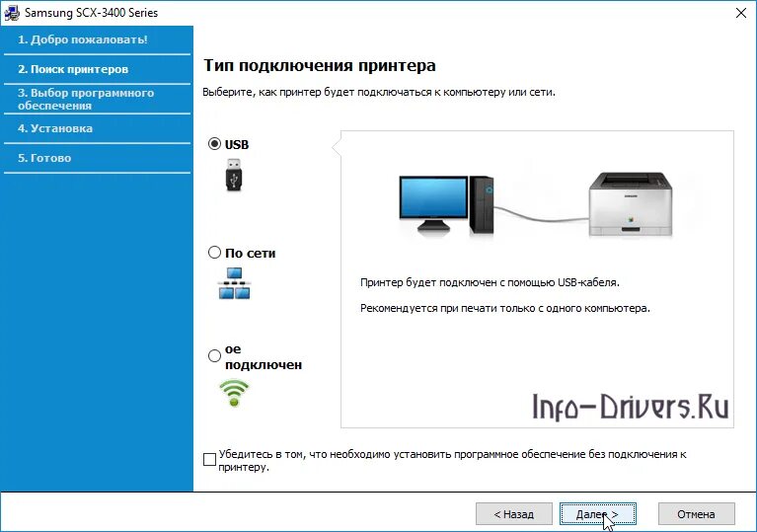Continue with the "Далее >" button
Screen dimensions: 757x532
598,514
